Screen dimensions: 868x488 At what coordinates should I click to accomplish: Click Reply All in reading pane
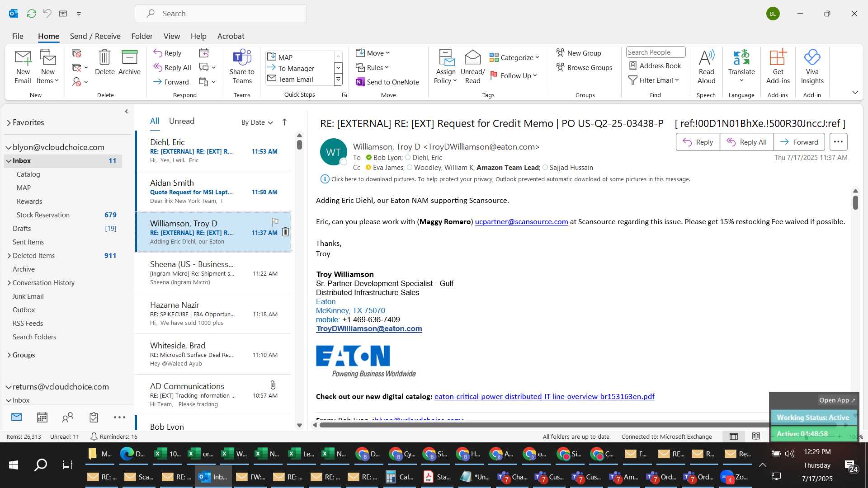(746, 142)
